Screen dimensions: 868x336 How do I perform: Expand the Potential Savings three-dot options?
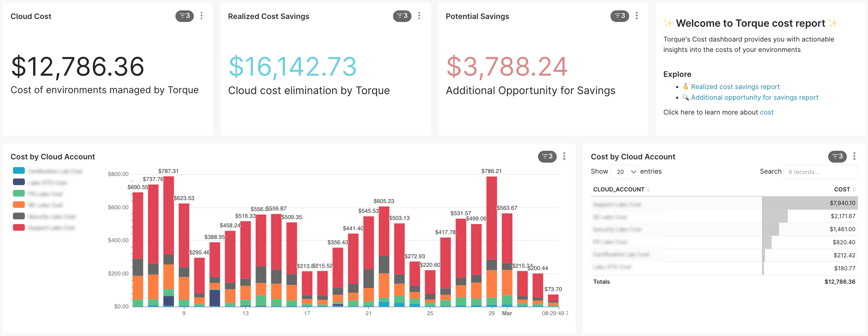tap(637, 16)
